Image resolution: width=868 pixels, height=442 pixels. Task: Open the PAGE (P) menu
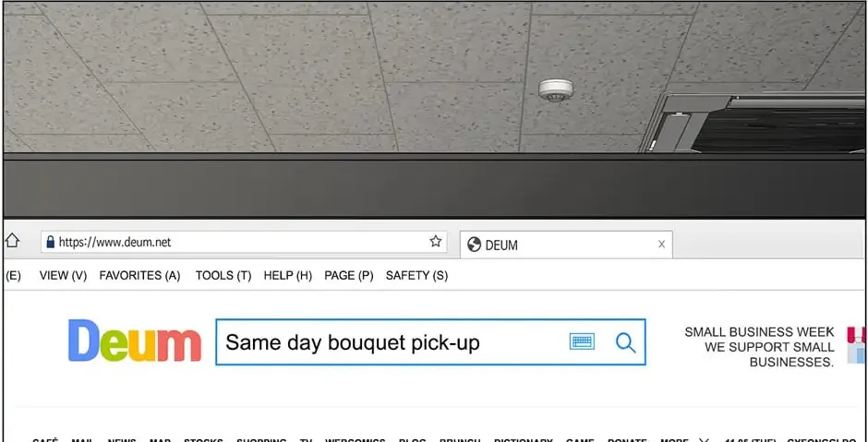click(349, 276)
